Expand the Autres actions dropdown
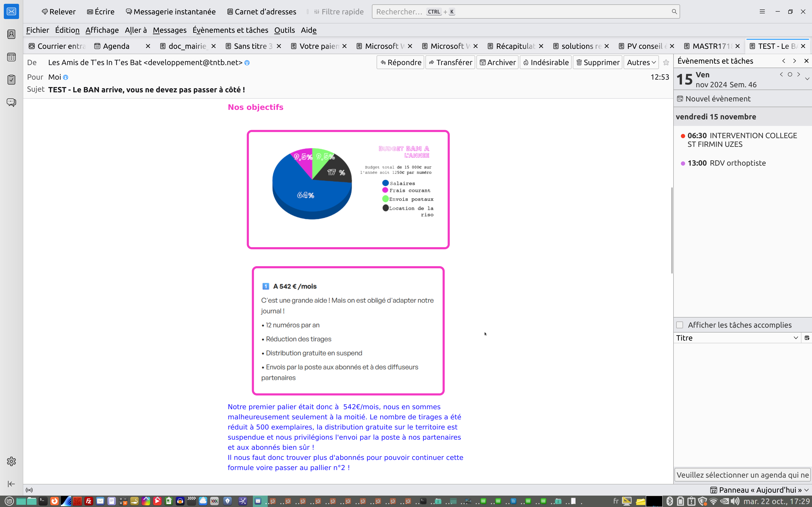 pyautogui.click(x=641, y=62)
